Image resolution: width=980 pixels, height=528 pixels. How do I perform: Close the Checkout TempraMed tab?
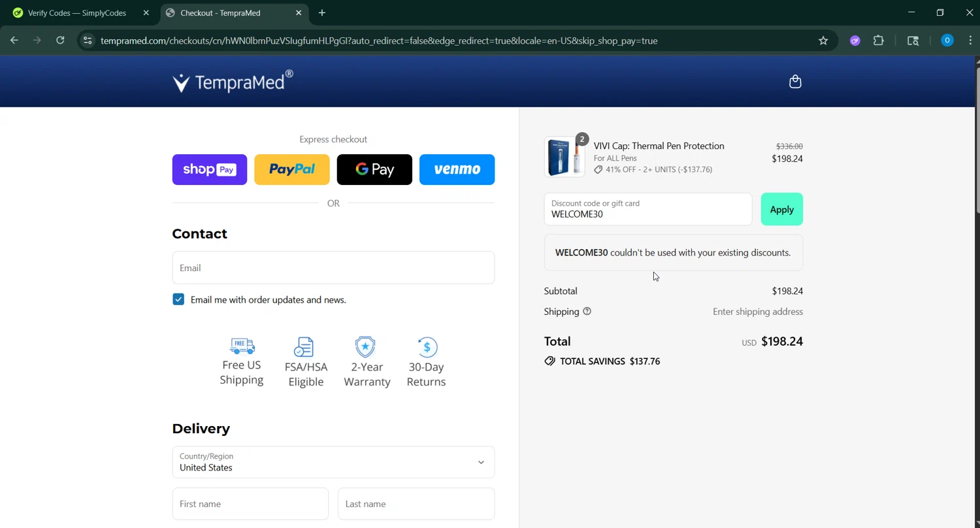299,12
